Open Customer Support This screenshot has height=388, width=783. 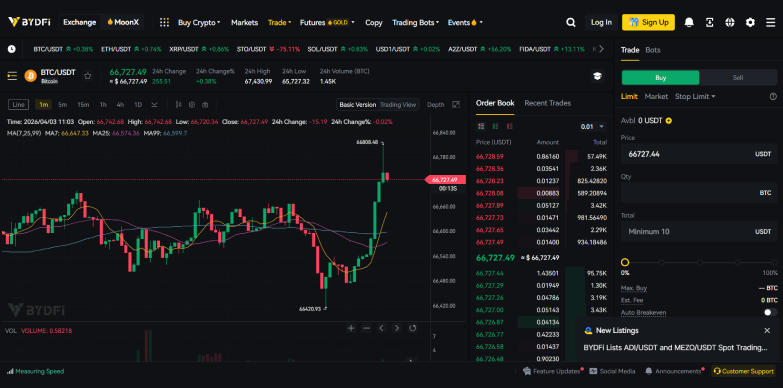744,371
